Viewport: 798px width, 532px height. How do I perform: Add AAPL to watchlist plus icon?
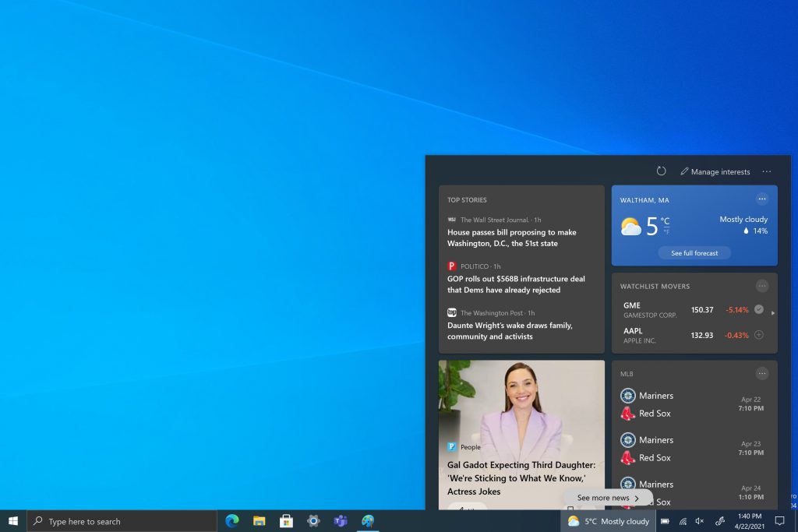[x=759, y=335]
